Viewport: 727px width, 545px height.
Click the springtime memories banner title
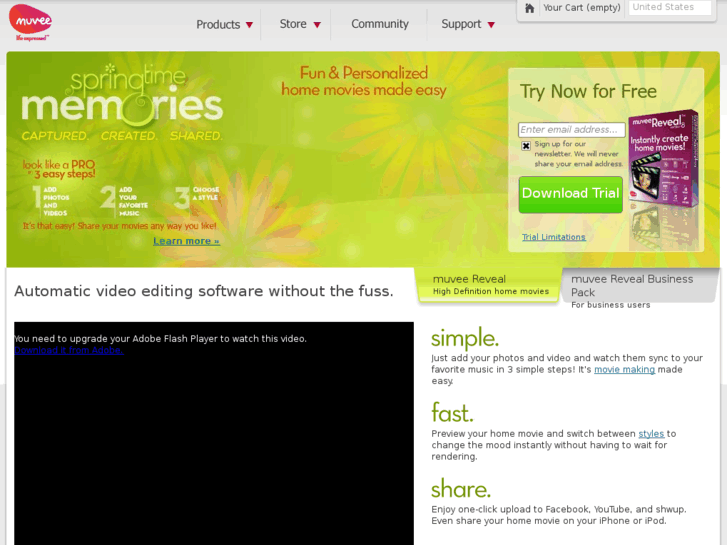pyautogui.click(x=123, y=97)
